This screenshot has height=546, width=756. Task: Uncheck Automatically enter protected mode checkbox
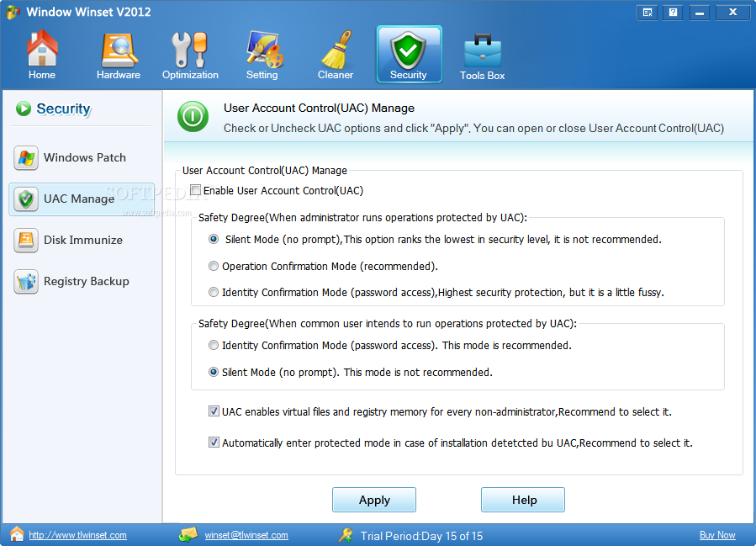click(214, 442)
